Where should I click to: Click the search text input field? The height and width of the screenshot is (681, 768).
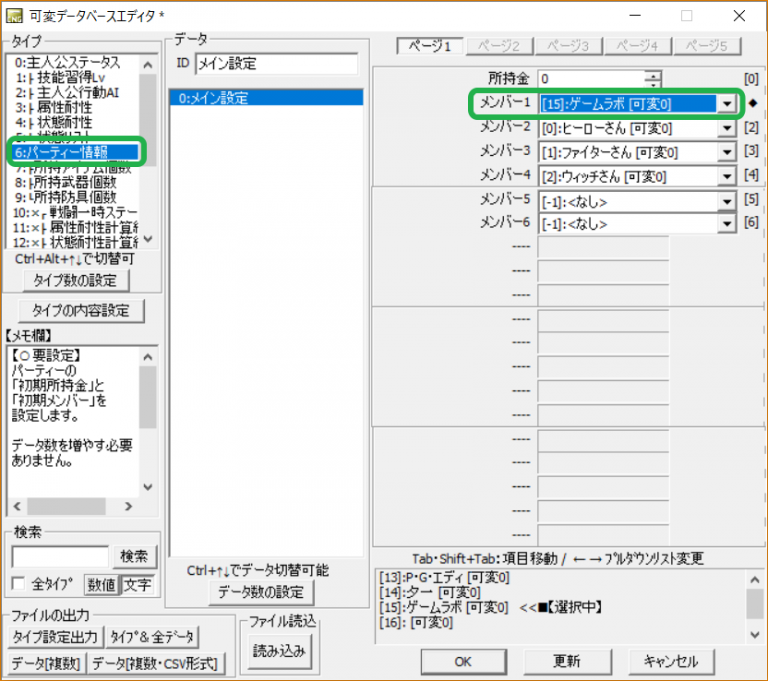[x=59, y=557]
